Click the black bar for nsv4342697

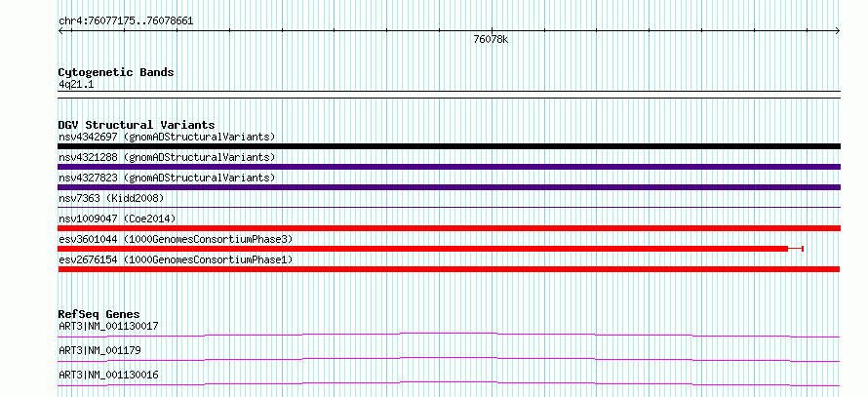pos(449,146)
